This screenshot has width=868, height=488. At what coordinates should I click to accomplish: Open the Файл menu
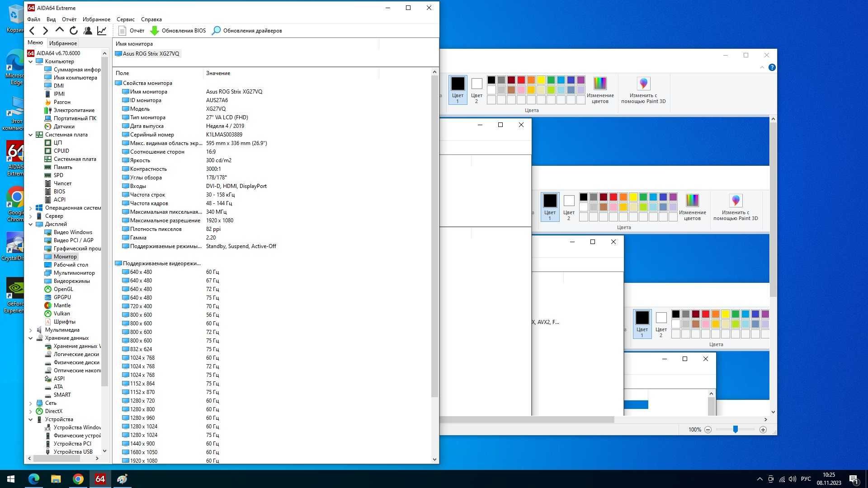point(33,19)
